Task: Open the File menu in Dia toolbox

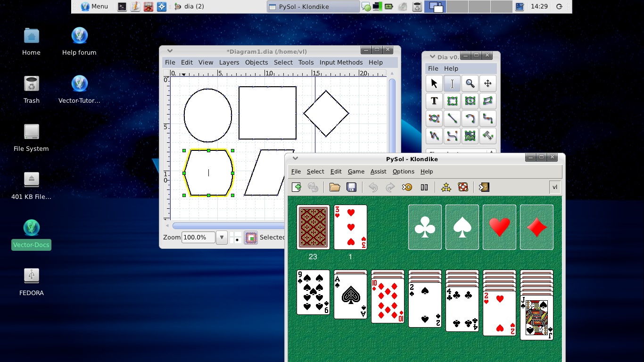Action: (x=433, y=68)
